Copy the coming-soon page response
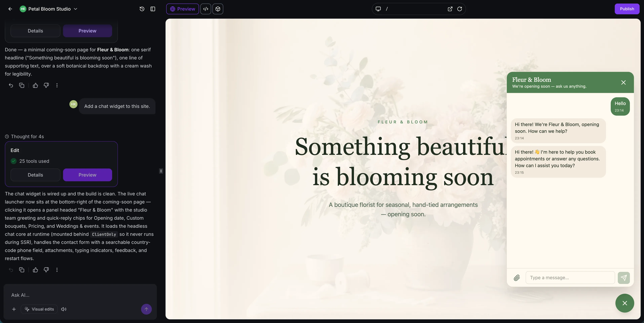The image size is (644, 323). pos(22,85)
